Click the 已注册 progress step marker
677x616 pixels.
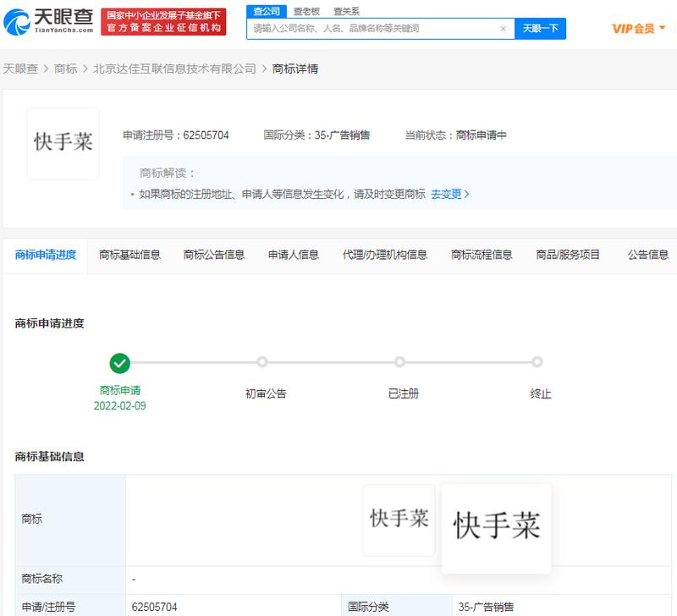pyautogui.click(x=399, y=362)
